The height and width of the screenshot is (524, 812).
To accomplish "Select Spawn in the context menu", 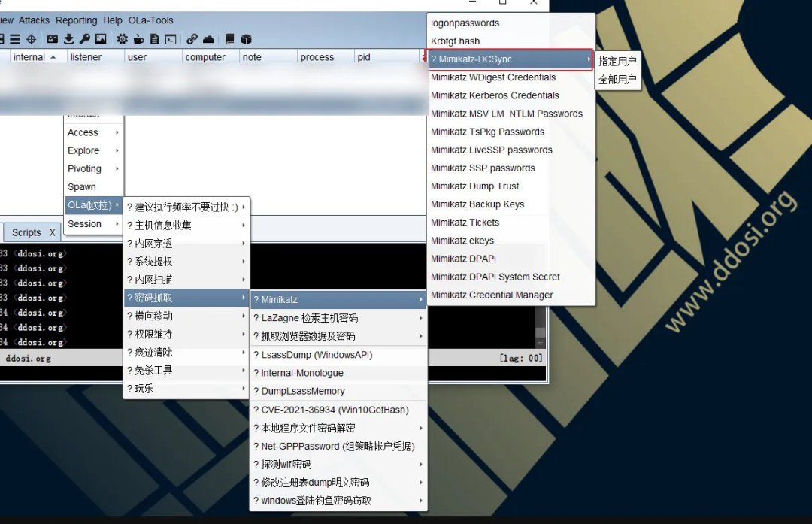I will coord(93,187).
